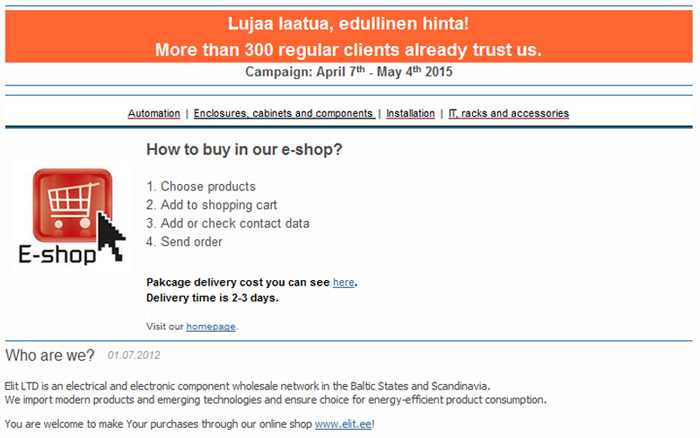Click step 1 'Choose products'
Viewport: 700px width, 438px height.
point(201,186)
